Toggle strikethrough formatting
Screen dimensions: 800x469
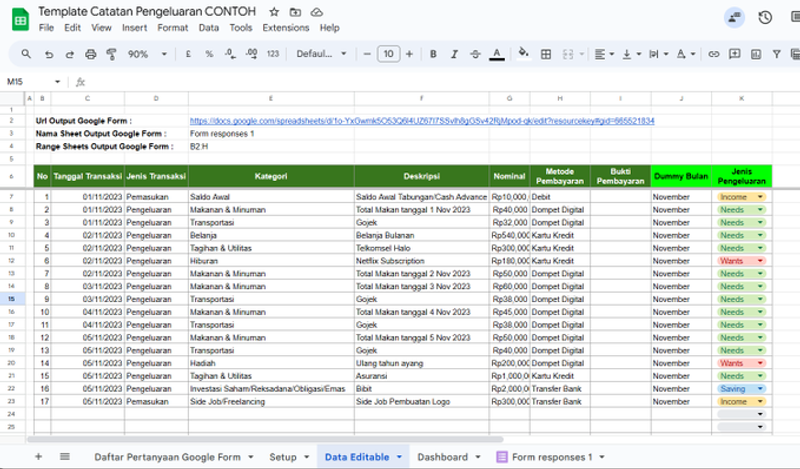coord(475,54)
